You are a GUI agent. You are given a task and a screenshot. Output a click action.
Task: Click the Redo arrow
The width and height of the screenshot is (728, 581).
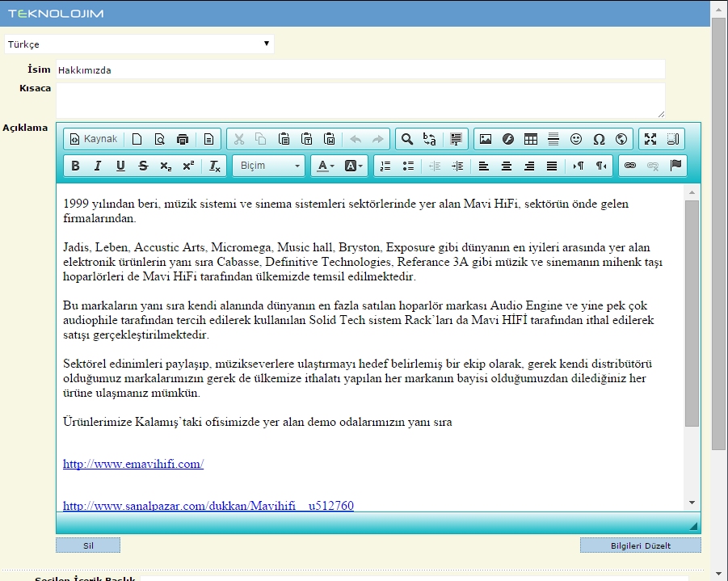pyautogui.click(x=378, y=139)
